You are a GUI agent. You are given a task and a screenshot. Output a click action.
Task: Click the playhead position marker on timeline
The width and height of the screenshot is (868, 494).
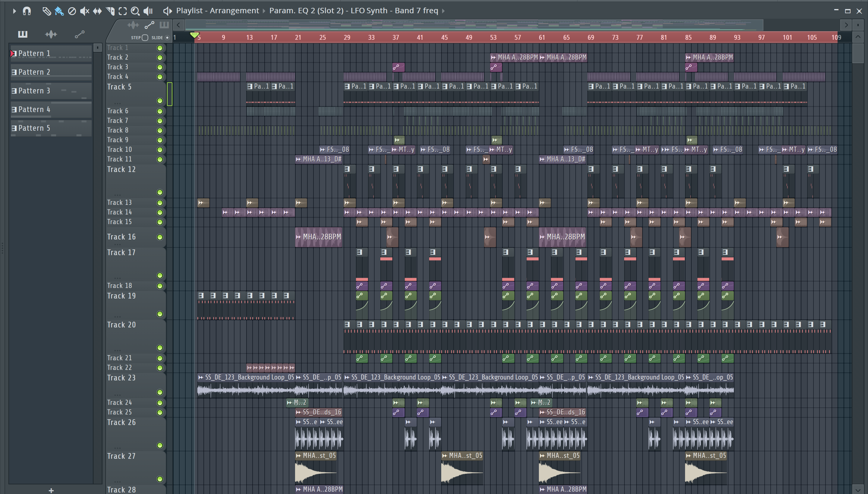[194, 35]
